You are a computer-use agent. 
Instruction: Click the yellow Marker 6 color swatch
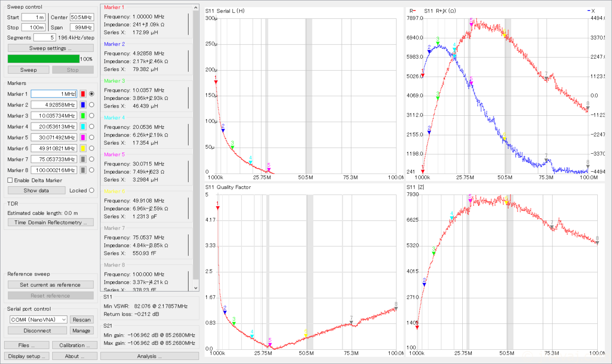pyautogui.click(x=83, y=148)
